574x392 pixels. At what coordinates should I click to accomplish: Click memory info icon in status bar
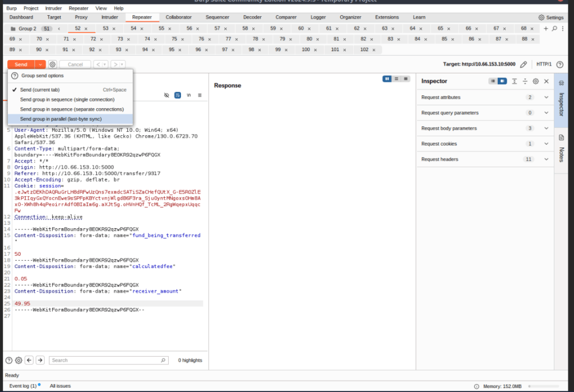tap(476, 386)
